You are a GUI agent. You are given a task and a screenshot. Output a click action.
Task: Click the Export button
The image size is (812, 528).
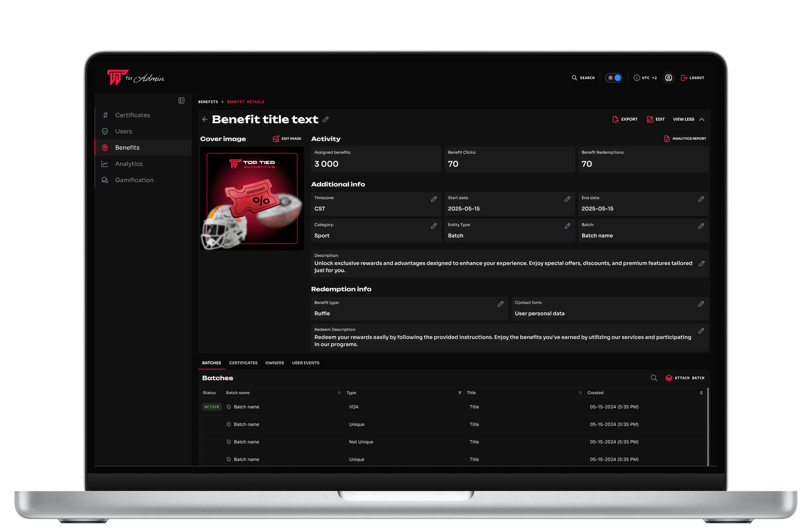click(x=625, y=119)
